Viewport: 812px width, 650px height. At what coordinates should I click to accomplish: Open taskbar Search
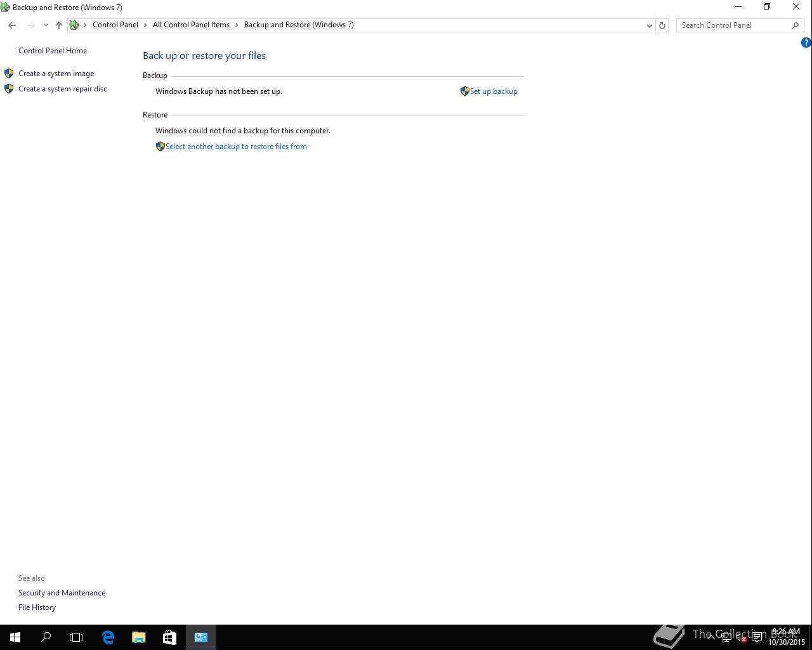46,637
